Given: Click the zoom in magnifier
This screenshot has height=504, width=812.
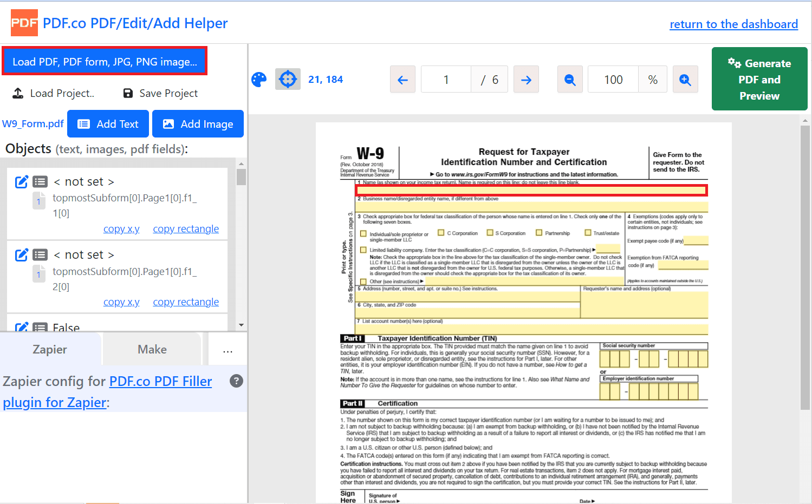Looking at the screenshot, I should 685,80.
